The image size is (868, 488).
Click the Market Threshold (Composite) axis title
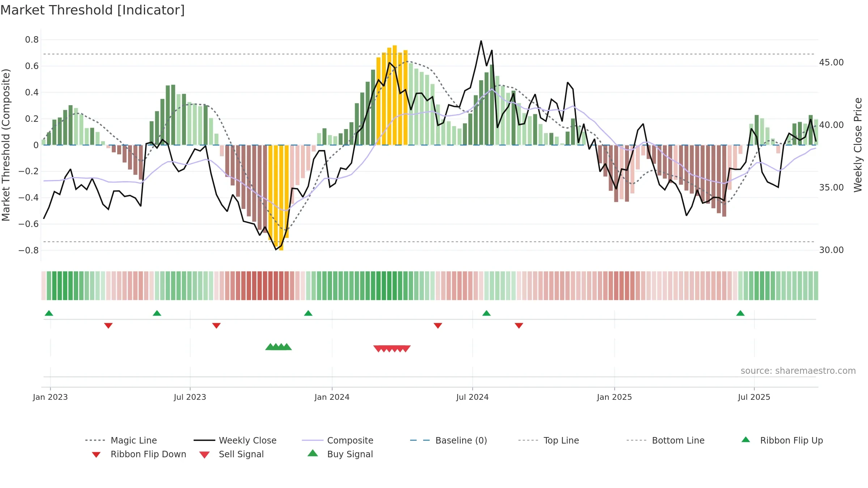(x=6, y=145)
